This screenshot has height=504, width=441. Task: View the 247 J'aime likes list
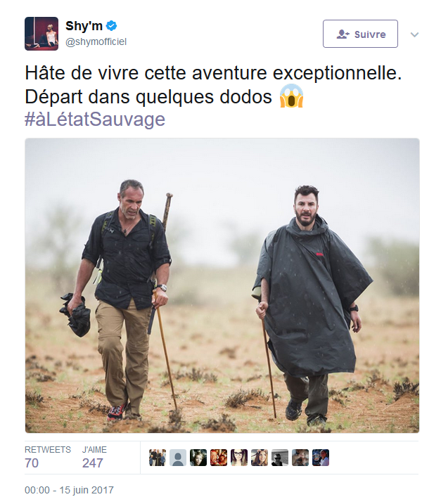(x=94, y=457)
